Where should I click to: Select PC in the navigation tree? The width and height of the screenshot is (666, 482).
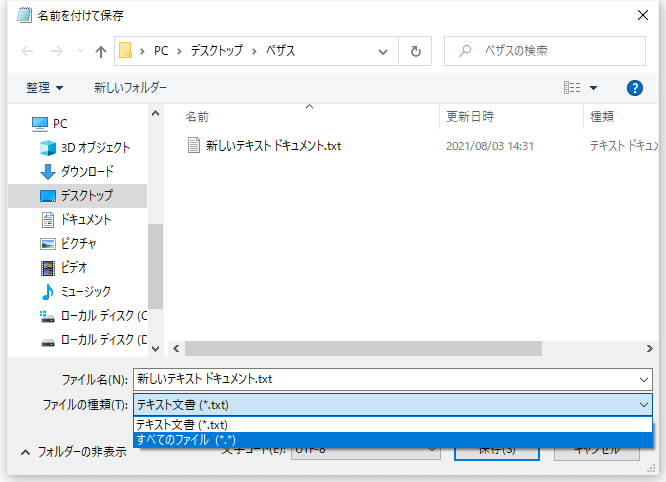click(50, 124)
